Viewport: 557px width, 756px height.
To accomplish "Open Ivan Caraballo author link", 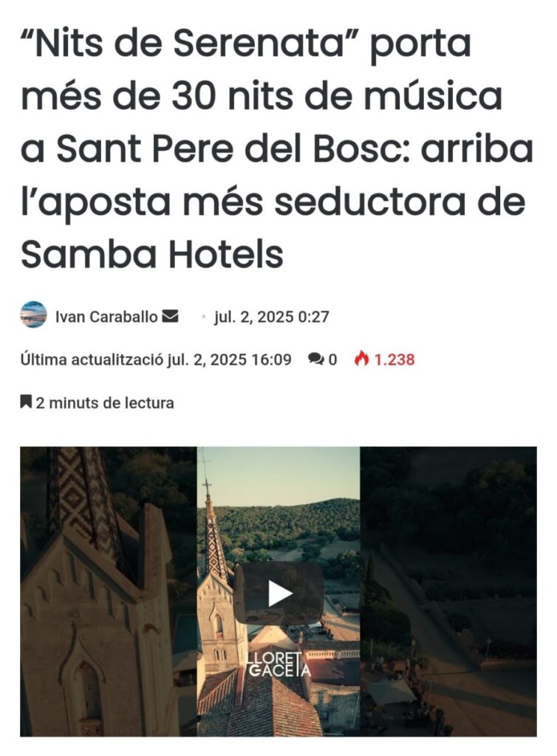I will tap(106, 317).
